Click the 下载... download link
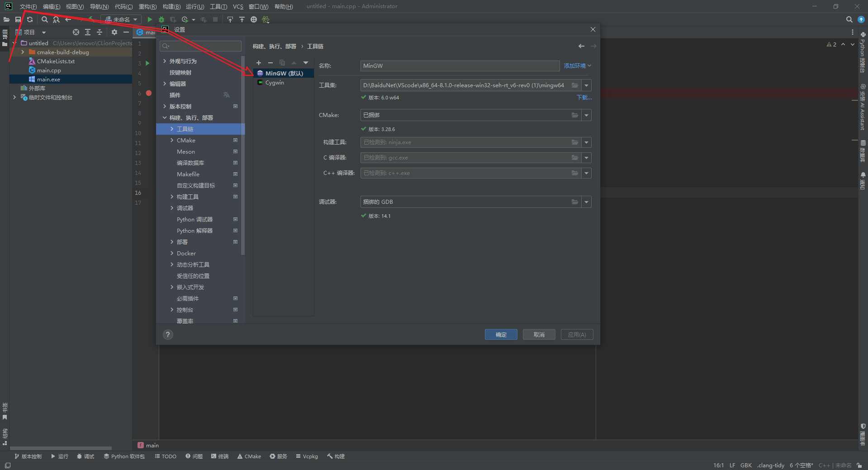868x470 pixels. coord(584,98)
